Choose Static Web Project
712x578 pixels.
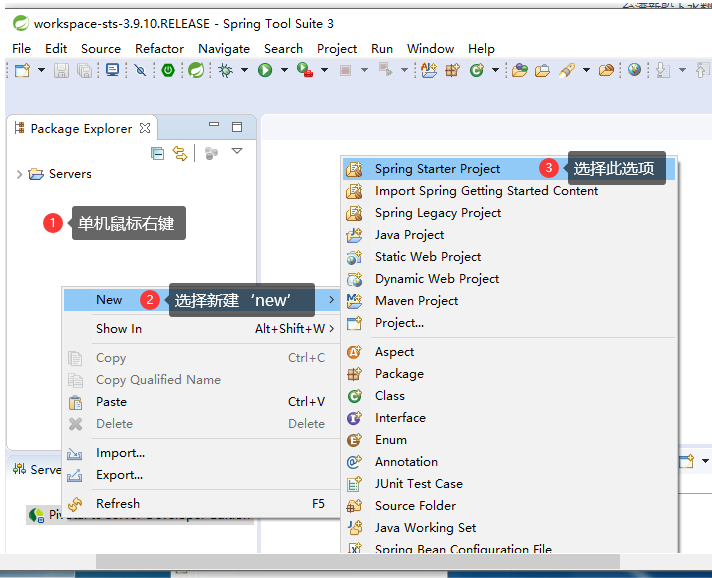509,257
